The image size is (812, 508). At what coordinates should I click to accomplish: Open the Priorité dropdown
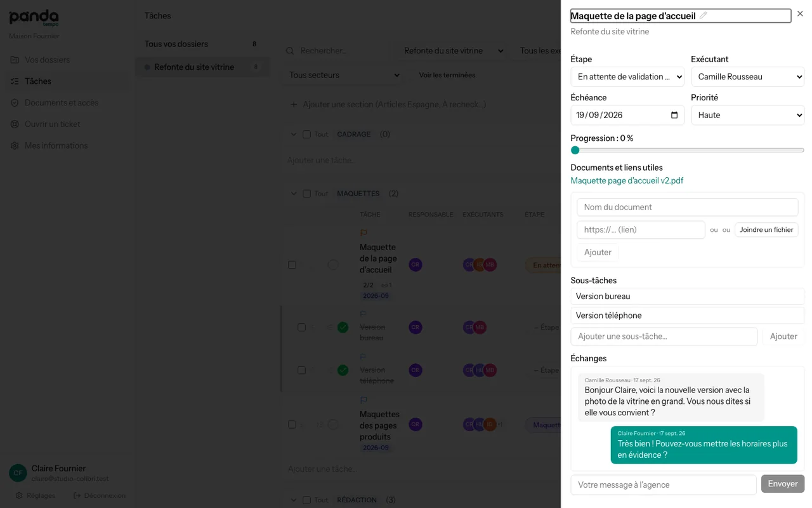[x=748, y=115]
